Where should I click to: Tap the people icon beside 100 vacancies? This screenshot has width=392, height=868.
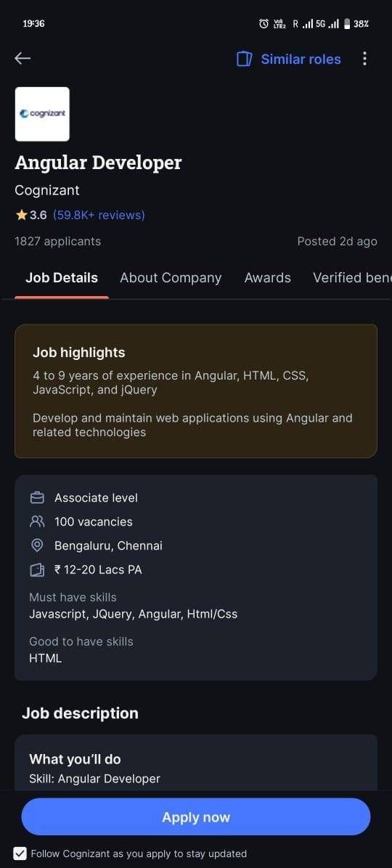point(37,522)
